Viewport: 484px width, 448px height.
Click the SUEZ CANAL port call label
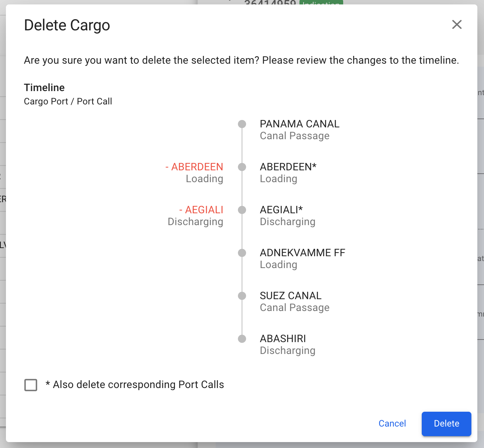point(291,296)
